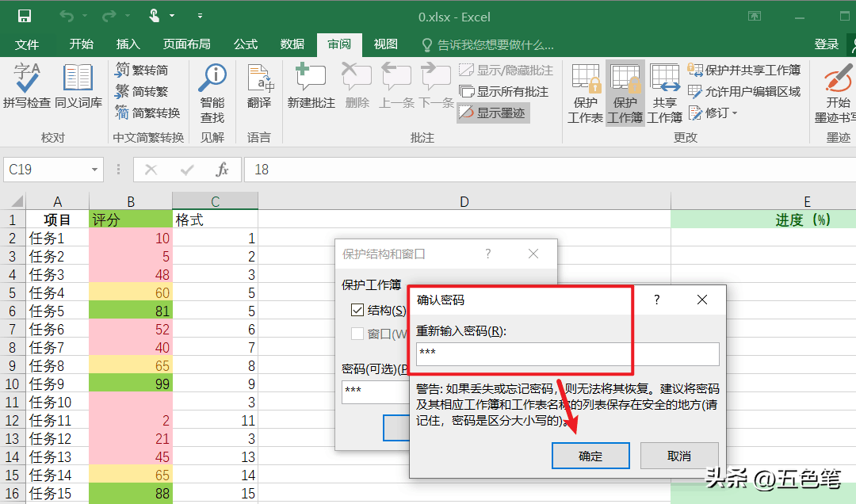The width and height of the screenshot is (856, 504).
Task: Open 同义词库 thesaurus
Action: pos(78,85)
